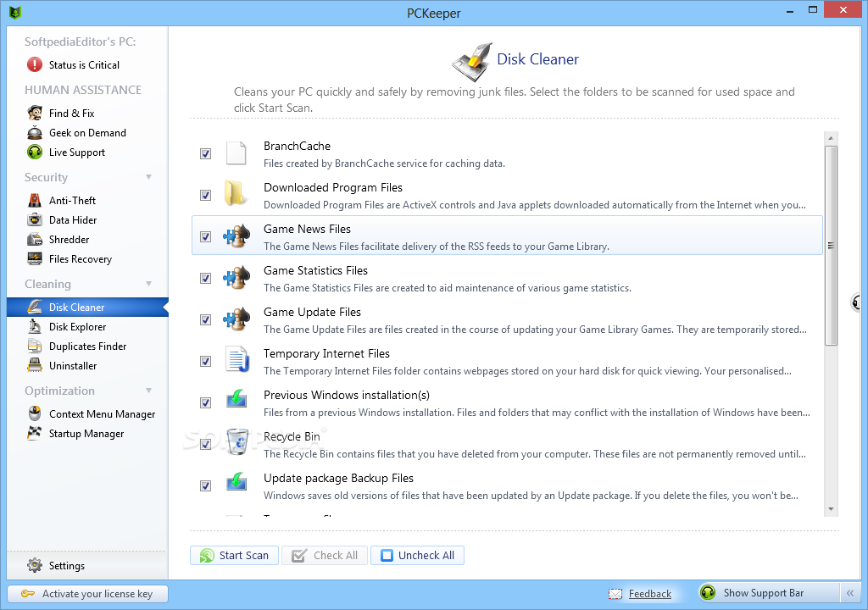Toggle the Recycle Bin checkbox

pyautogui.click(x=205, y=445)
